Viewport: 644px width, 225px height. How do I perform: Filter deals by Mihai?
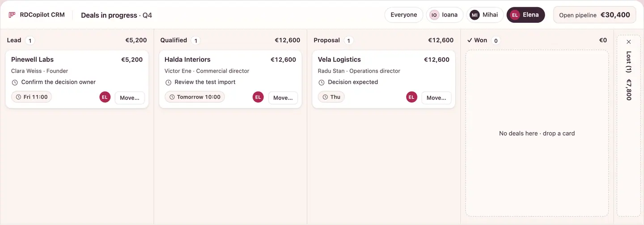tap(485, 15)
